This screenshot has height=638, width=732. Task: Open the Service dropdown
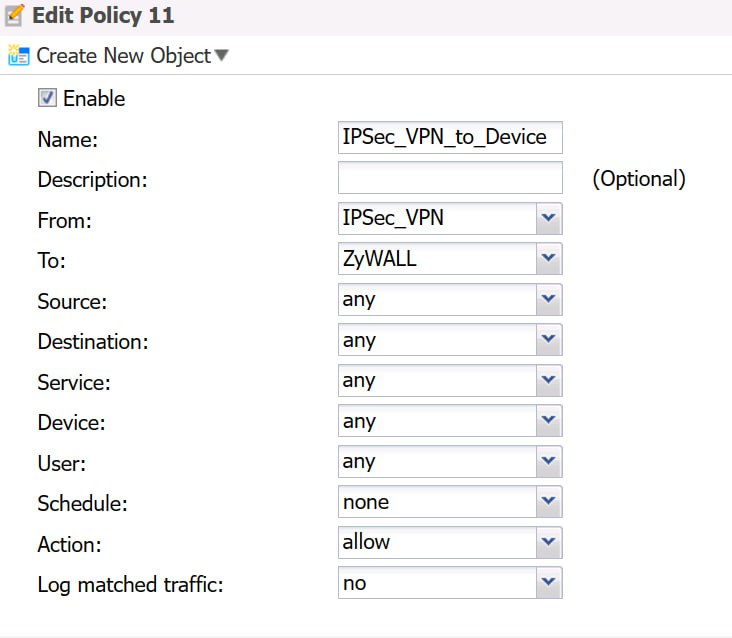click(x=450, y=381)
